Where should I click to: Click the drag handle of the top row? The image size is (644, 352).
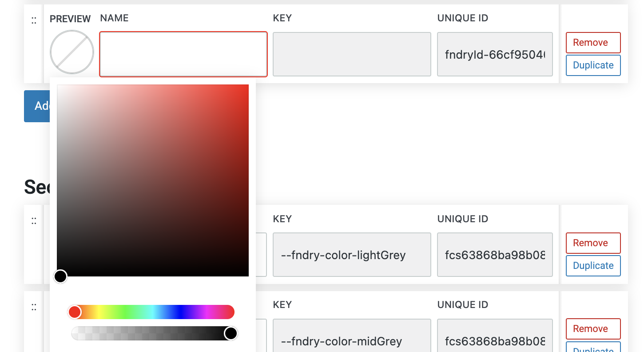pyautogui.click(x=34, y=20)
